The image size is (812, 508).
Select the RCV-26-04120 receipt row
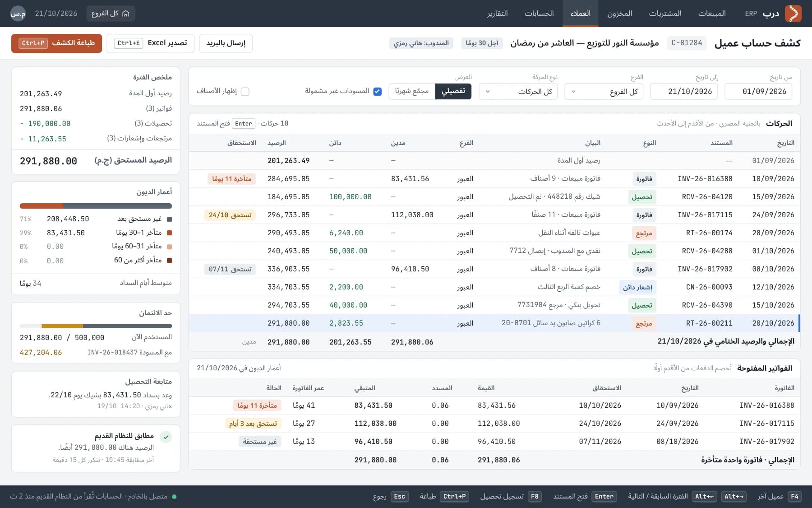[x=494, y=197]
